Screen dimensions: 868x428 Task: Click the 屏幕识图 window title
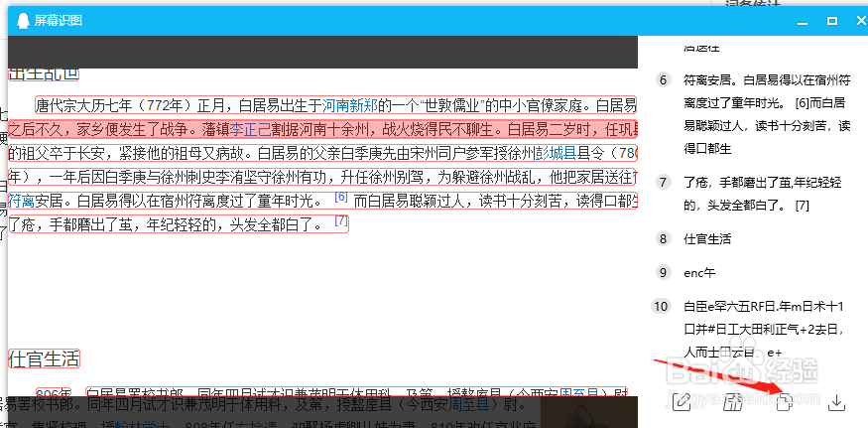(x=59, y=21)
